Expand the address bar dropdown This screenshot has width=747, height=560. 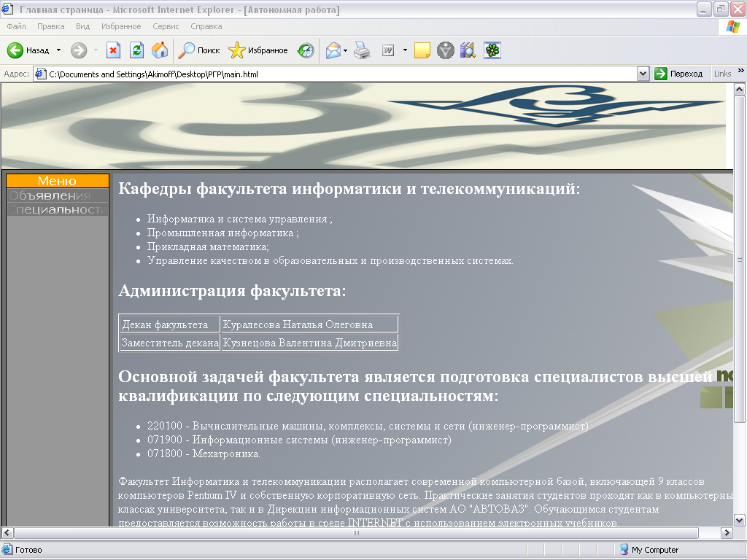[x=643, y=74]
